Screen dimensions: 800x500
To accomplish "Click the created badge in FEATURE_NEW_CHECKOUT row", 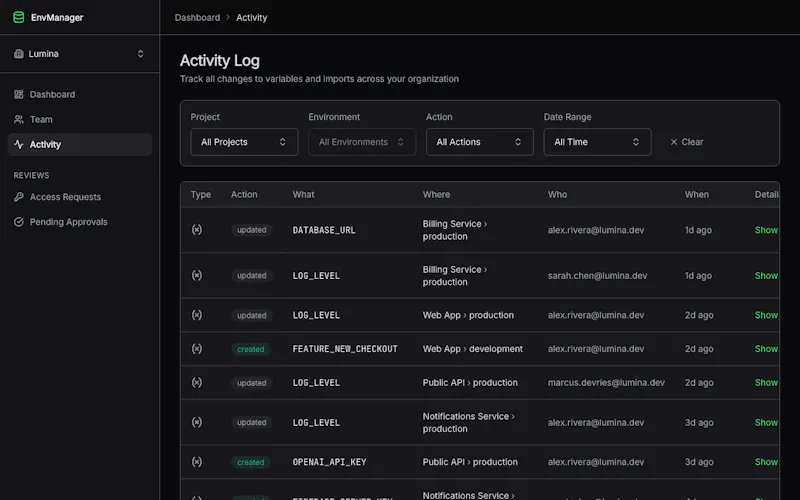I will pos(251,349).
